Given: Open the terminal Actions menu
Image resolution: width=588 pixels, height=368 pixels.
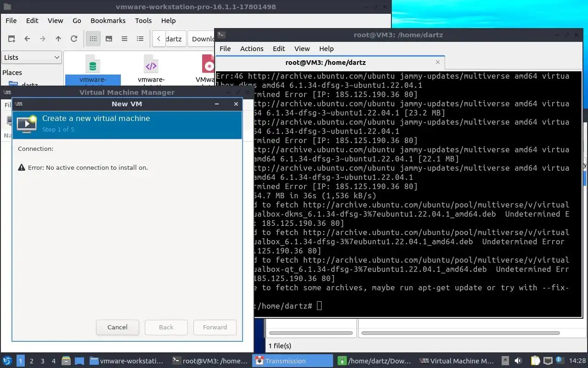Looking at the screenshot, I should coord(252,48).
